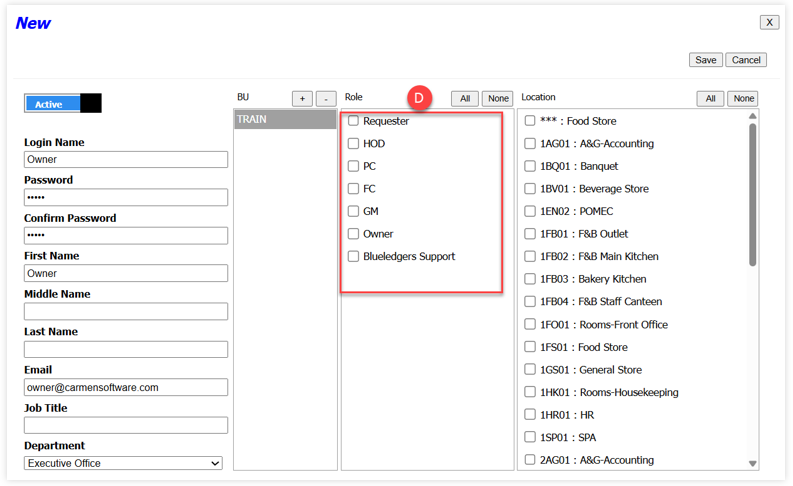The height and width of the screenshot is (486, 793).
Task: Click the minus button to remove BU
Action: click(x=326, y=98)
